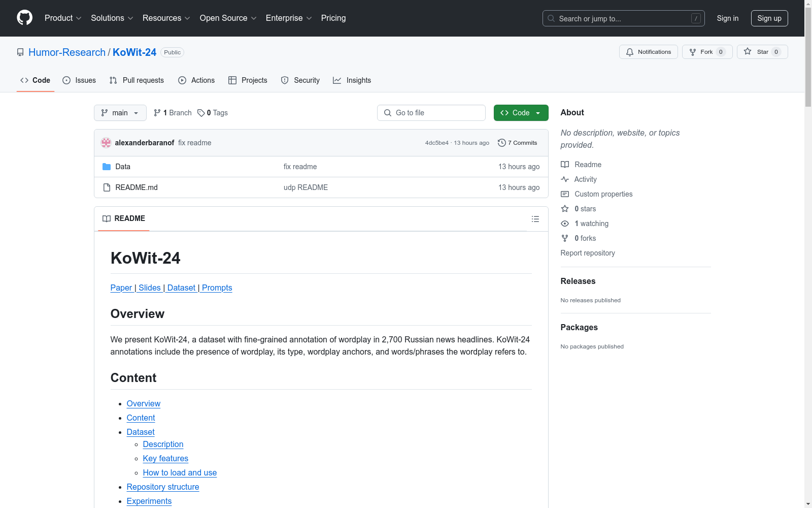Image resolution: width=812 pixels, height=508 pixels.
Task: Click the Report repository link
Action: point(588,253)
